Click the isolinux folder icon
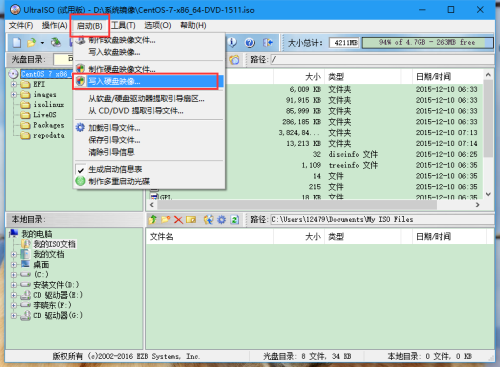The width and height of the screenshot is (500, 367). click(25, 105)
